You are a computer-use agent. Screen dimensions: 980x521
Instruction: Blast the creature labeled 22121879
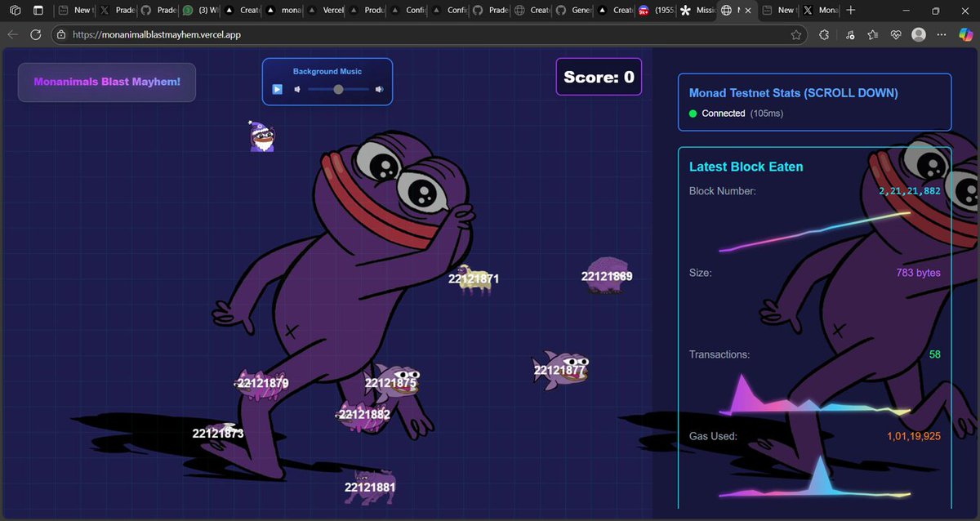point(261,383)
